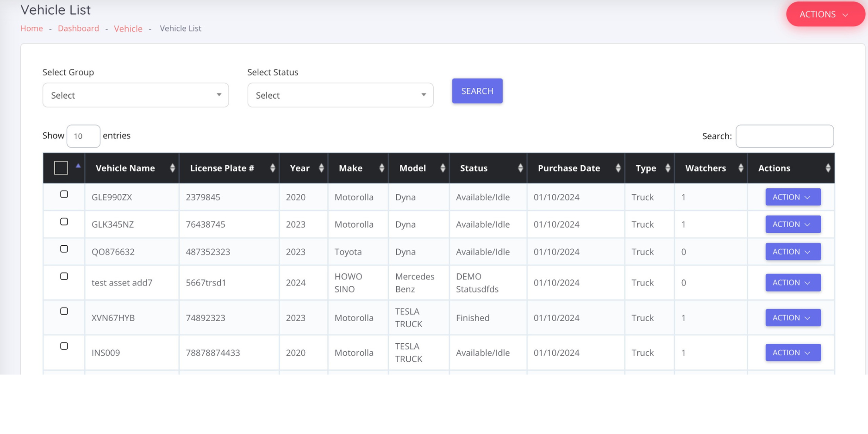868x434 pixels.
Task: Click the Make column sort icon
Action: (381, 168)
